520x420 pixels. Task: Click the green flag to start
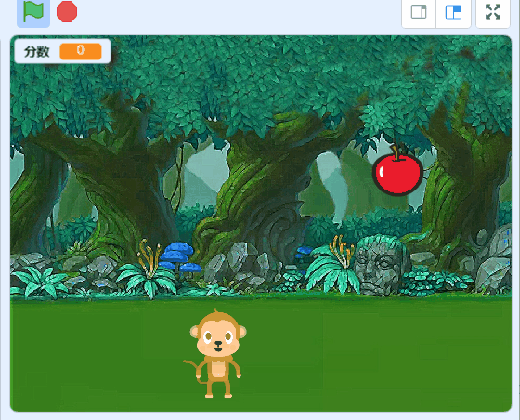pos(33,12)
